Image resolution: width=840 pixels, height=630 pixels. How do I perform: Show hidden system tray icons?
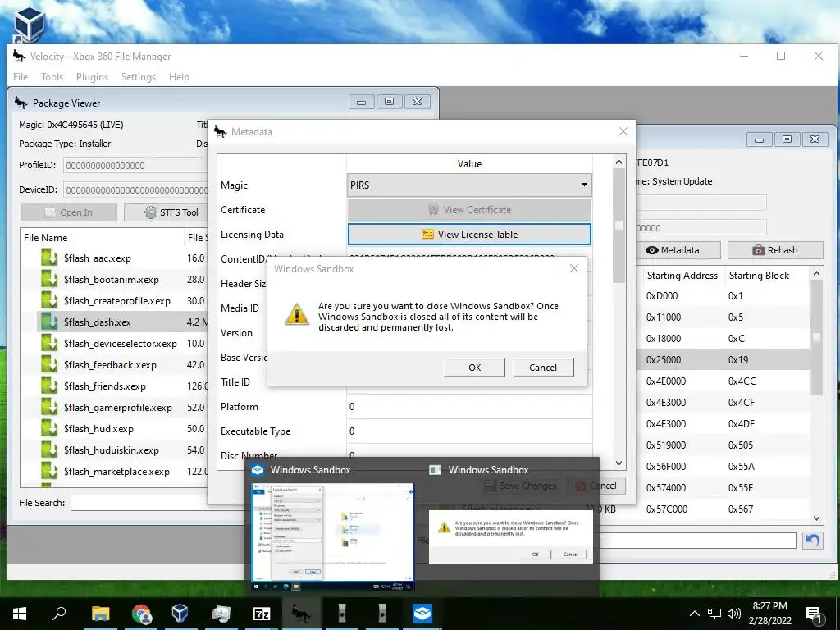click(x=694, y=614)
